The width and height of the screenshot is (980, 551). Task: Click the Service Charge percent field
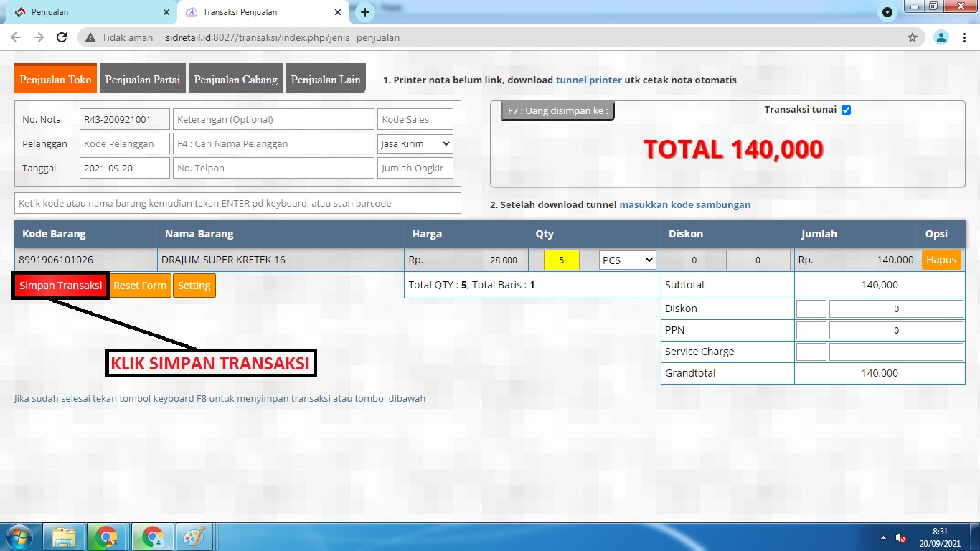(811, 352)
